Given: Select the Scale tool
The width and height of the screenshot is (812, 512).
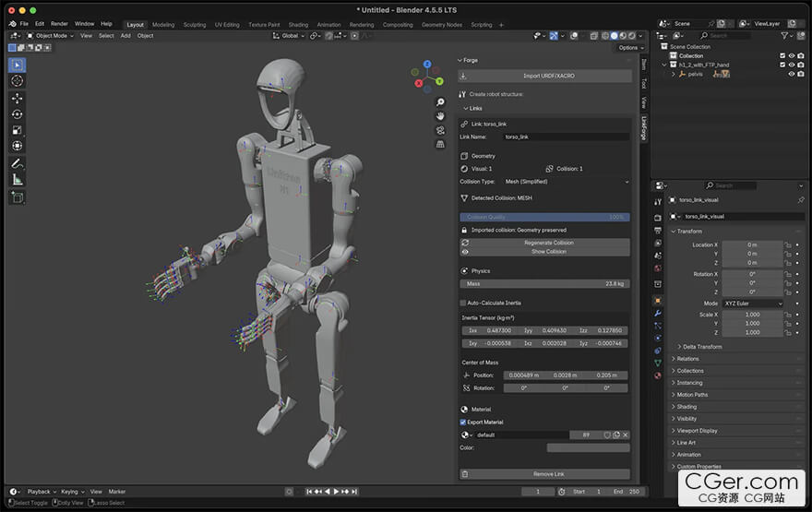Looking at the screenshot, I should [x=17, y=130].
